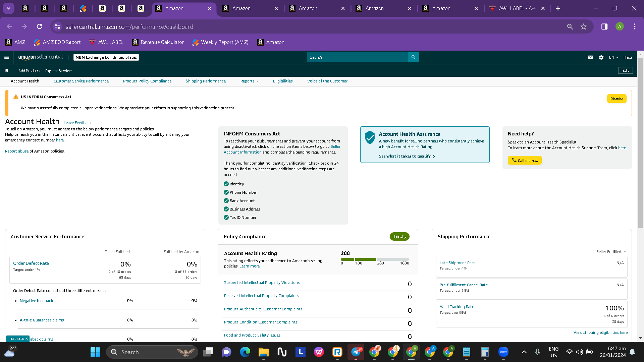Open Suspected Intellectual Property Violations link
This screenshot has height=362, width=644.
tap(262, 283)
